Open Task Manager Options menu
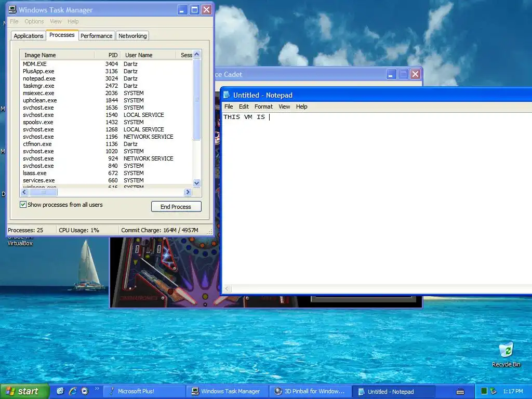This screenshot has width=532, height=399. [34, 21]
